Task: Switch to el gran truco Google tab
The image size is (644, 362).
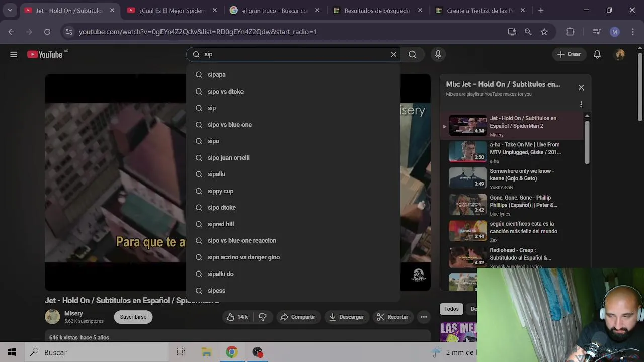Action: pyautogui.click(x=274, y=10)
